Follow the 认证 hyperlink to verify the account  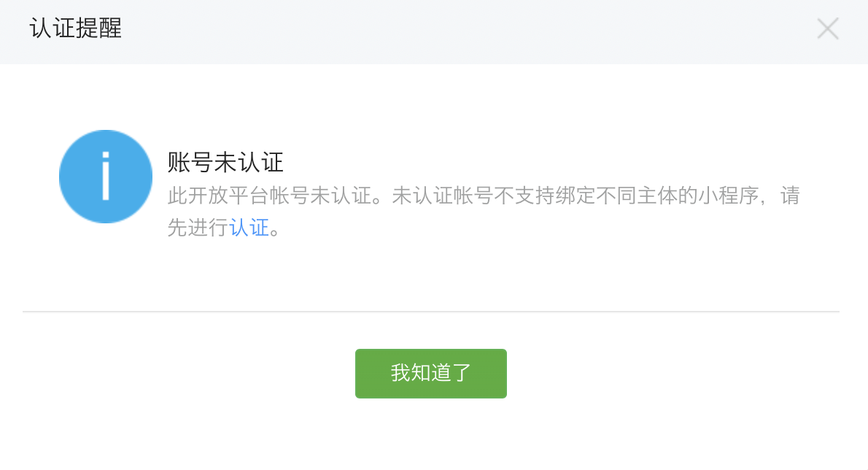[x=249, y=228]
